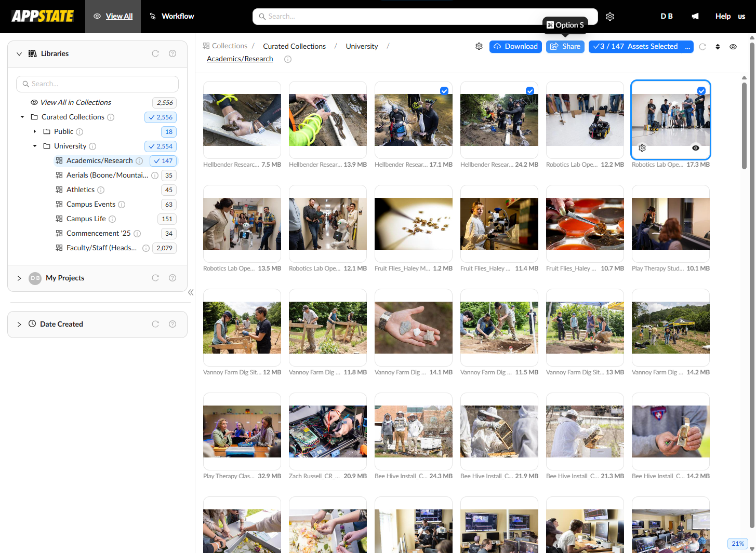Collapse the Libraries panel

coord(19,53)
